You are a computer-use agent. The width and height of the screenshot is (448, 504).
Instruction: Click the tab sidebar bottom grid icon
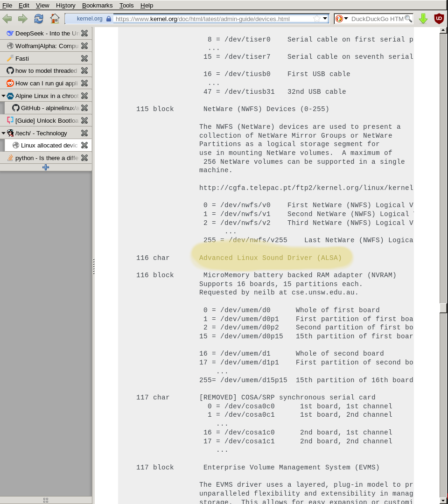46,500
